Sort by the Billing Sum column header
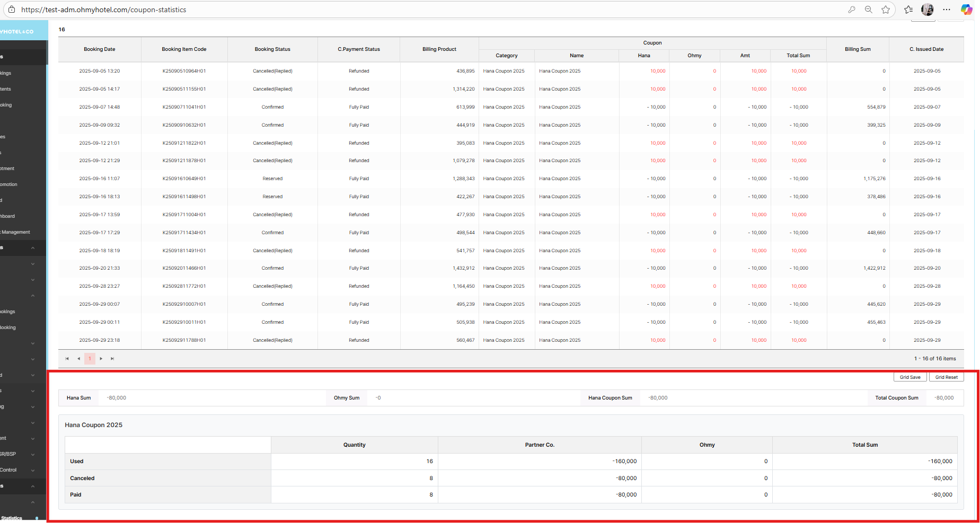This screenshot has height=523, width=980. (858, 49)
